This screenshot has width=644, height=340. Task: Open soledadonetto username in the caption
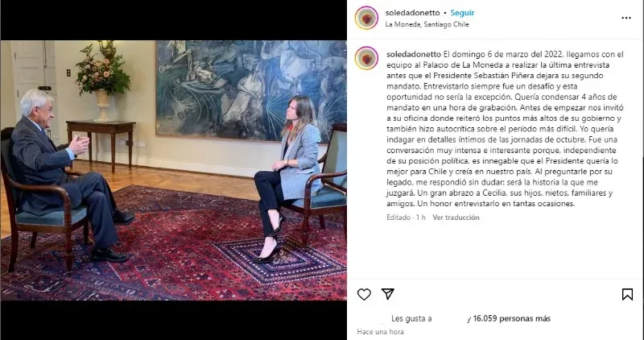[x=414, y=54]
